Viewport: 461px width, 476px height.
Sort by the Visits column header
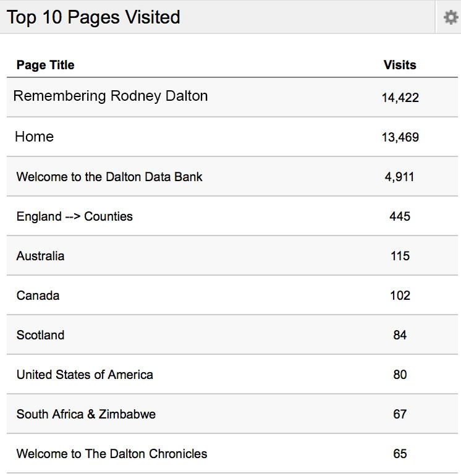(x=400, y=65)
